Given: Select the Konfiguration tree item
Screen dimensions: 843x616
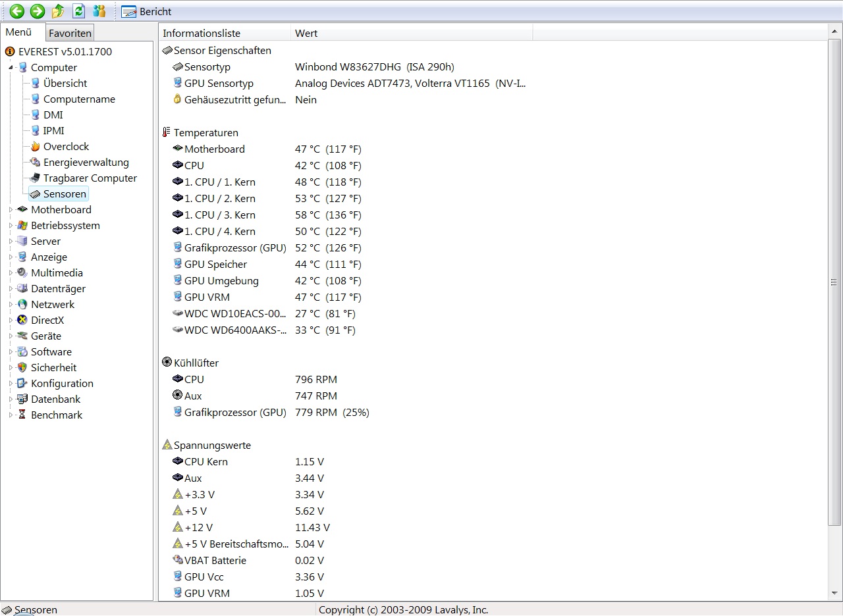Looking at the screenshot, I should (x=62, y=384).
